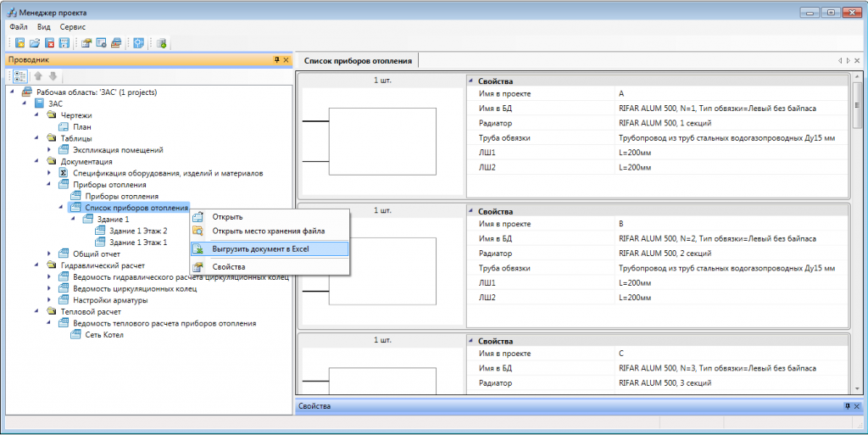Select the child Приборы отопления table item
This screenshot has height=435, width=868.
122,197
